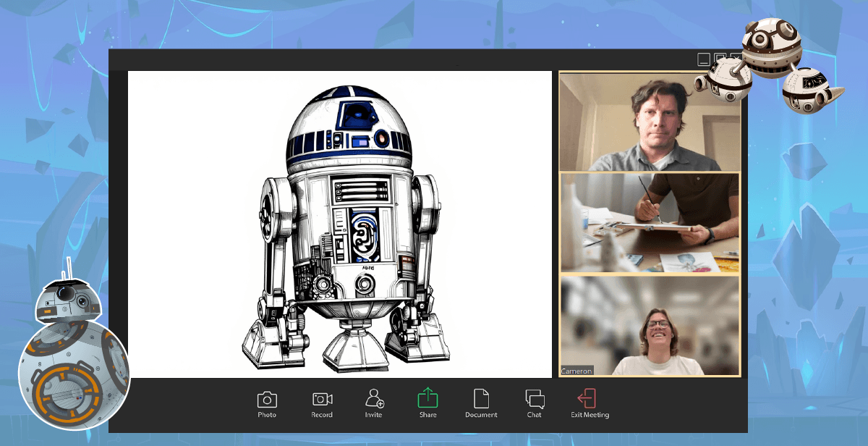Viewport: 868px width, 446px height.
Task: Click the green Share screen icon
Action: coord(427,398)
